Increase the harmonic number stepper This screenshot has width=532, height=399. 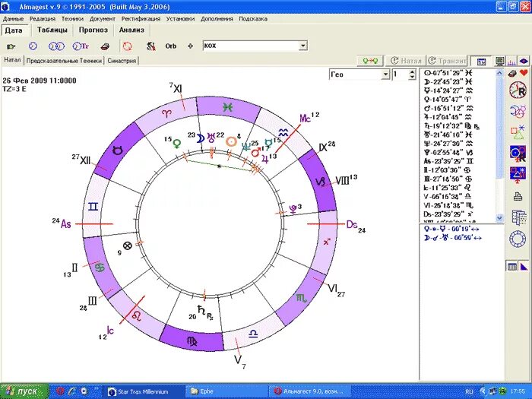tap(412, 72)
